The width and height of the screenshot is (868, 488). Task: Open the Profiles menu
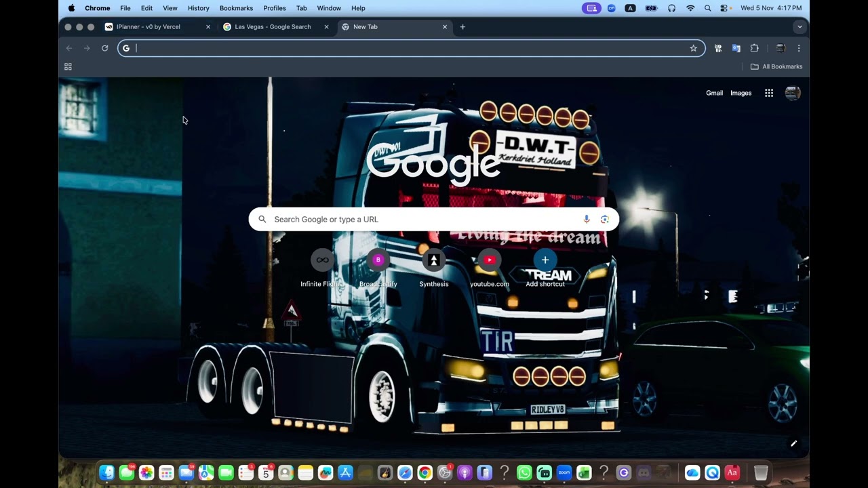(x=275, y=8)
